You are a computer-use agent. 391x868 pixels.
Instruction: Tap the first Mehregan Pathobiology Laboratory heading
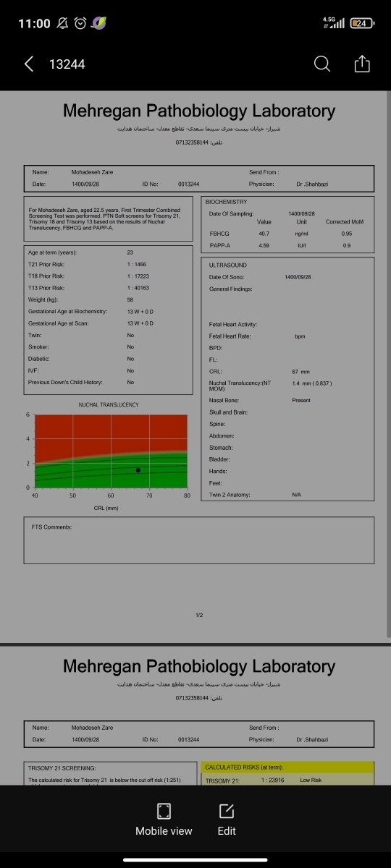tap(199, 111)
